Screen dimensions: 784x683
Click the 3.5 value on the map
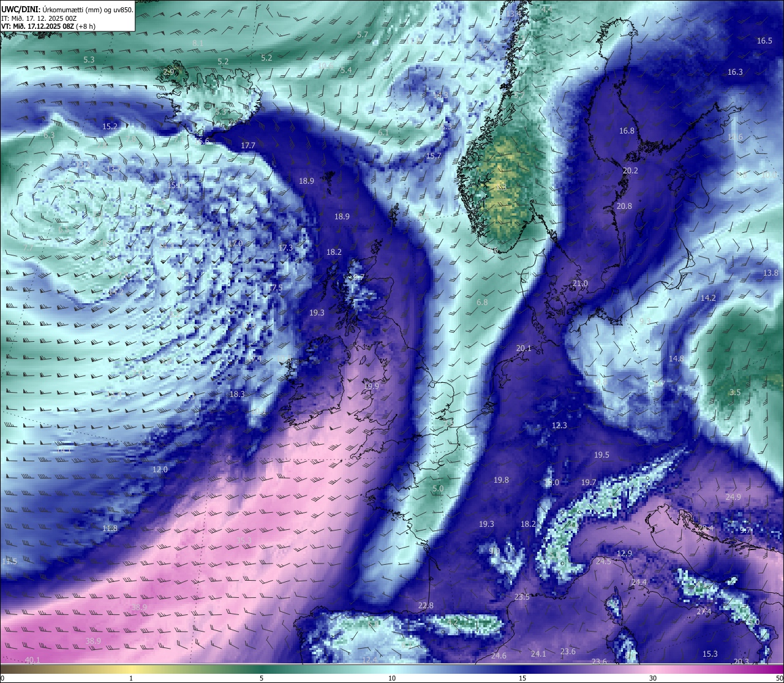pyautogui.click(x=736, y=392)
